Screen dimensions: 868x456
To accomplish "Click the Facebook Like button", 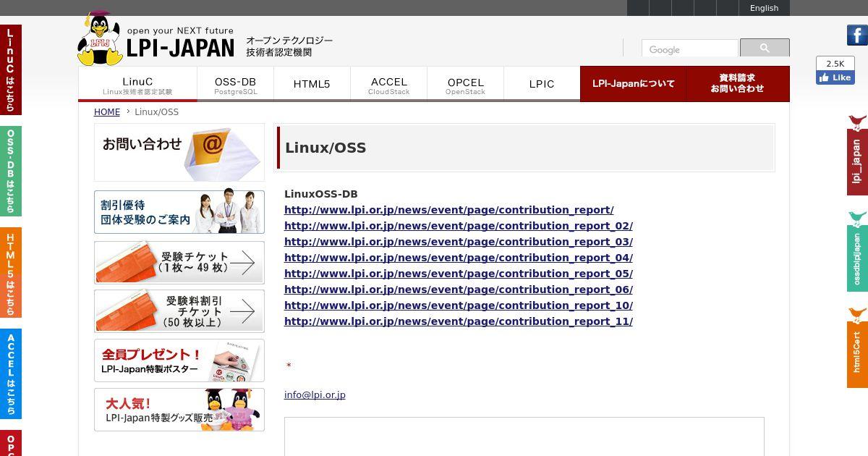I will coord(835,77).
